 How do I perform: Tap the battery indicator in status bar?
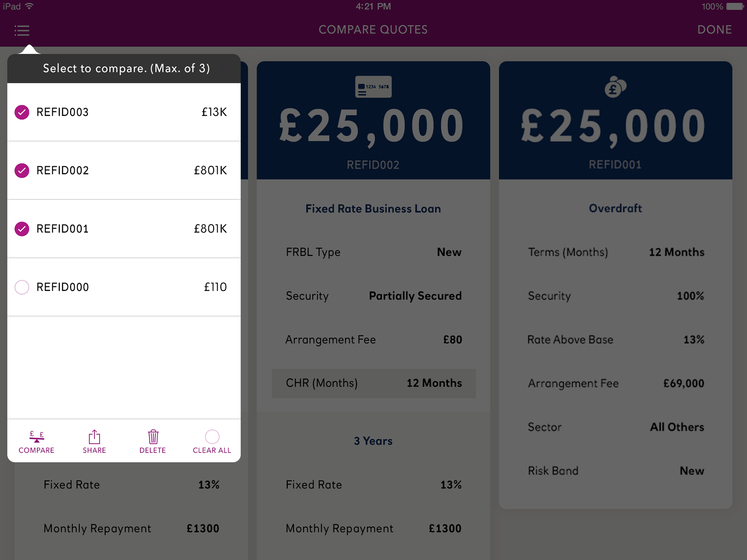pos(735,6)
